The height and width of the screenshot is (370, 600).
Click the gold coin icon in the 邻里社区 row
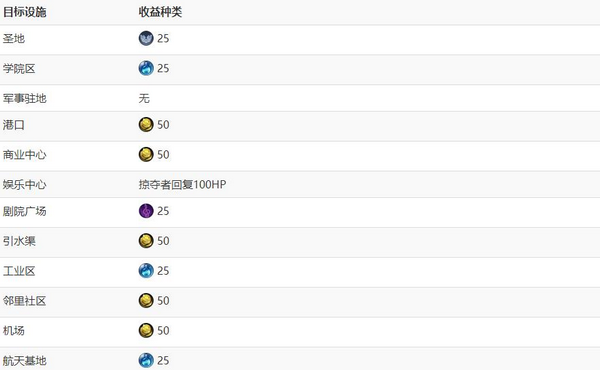coord(146,301)
